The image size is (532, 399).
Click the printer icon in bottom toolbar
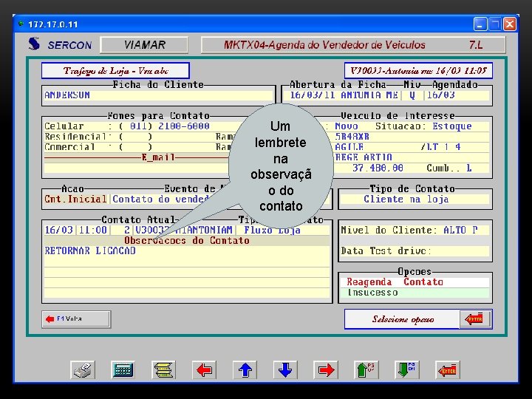[83, 370]
